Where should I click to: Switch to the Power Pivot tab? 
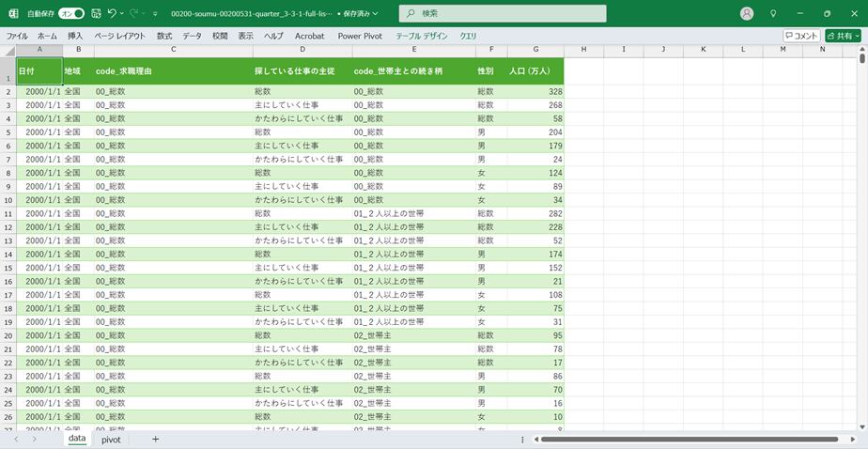point(361,36)
